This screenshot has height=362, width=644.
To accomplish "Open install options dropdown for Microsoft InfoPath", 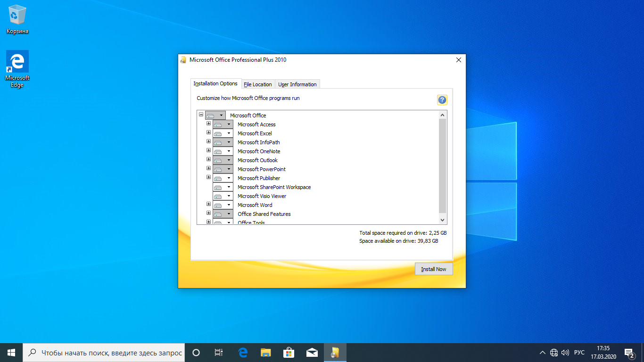I will pos(223,142).
